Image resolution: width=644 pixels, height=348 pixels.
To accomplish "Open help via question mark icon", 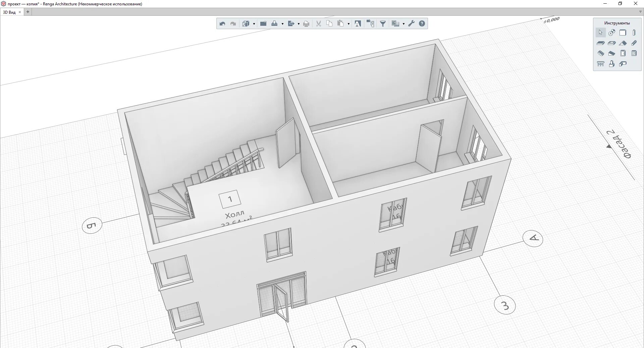I will tap(422, 23).
